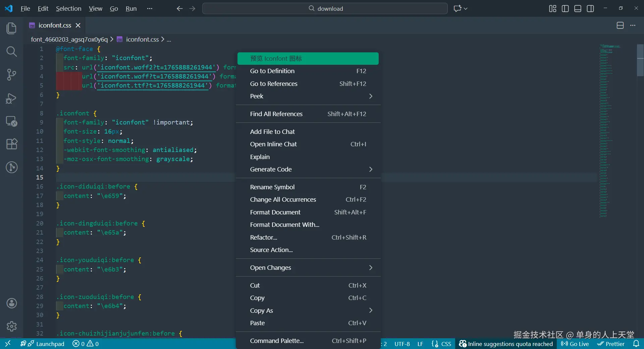Open the Manage gear settings
The height and width of the screenshot is (349, 644).
11,326
